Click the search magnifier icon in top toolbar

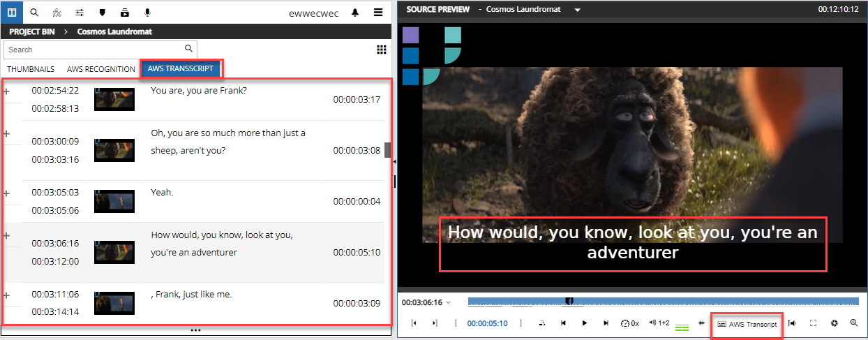pyautogui.click(x=35, y=13)
